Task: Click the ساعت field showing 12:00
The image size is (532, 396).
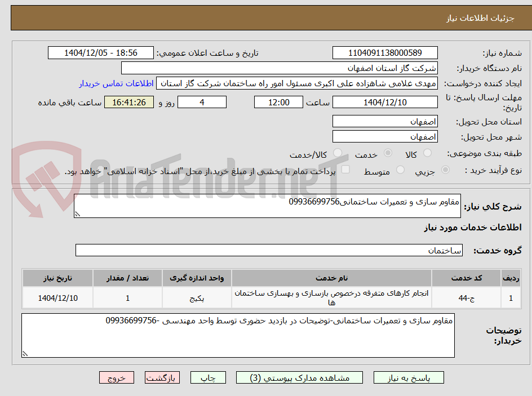Action: click(x=278, y=102)
